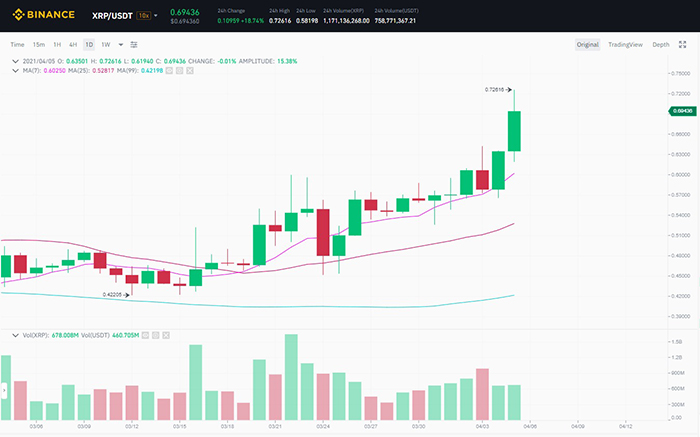Click the Binance logo
The height and width of the screenshot is (437, 700).
[41, 15]
